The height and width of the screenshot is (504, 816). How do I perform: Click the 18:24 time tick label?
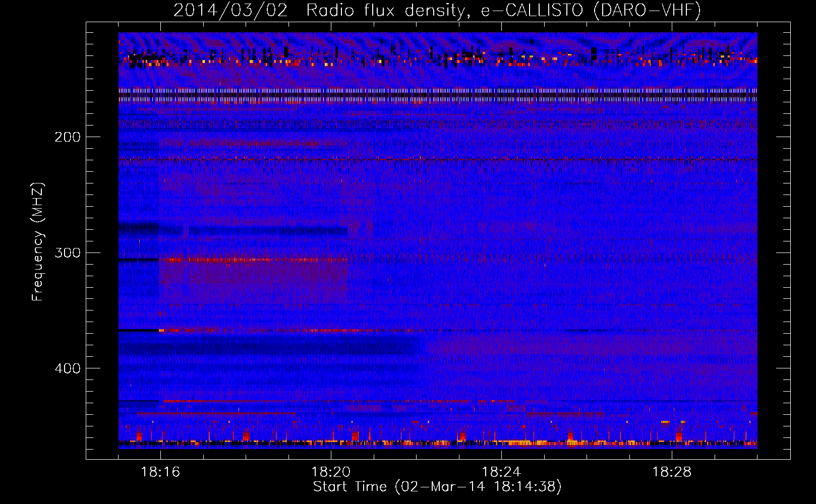501,472
